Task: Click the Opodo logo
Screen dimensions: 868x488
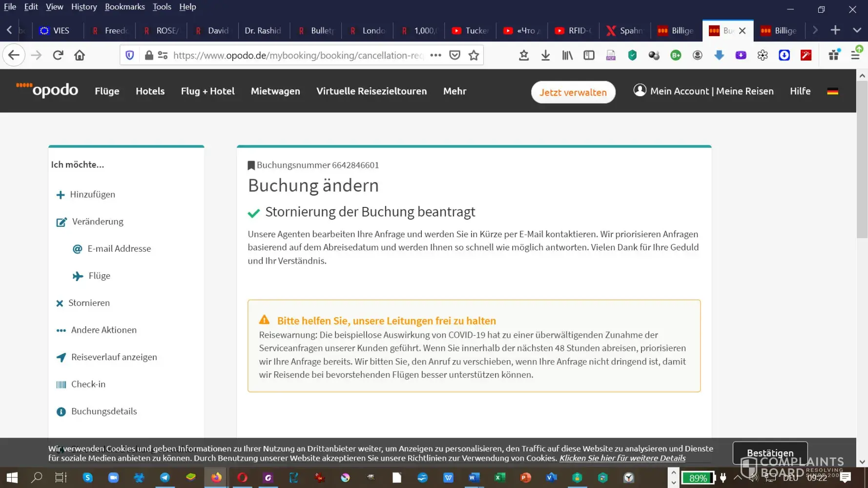Action: click(x=47, y=90)
